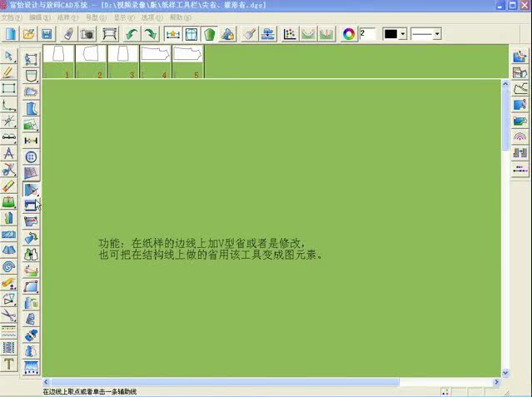Select the button placement tool icon

coord(31,156)
